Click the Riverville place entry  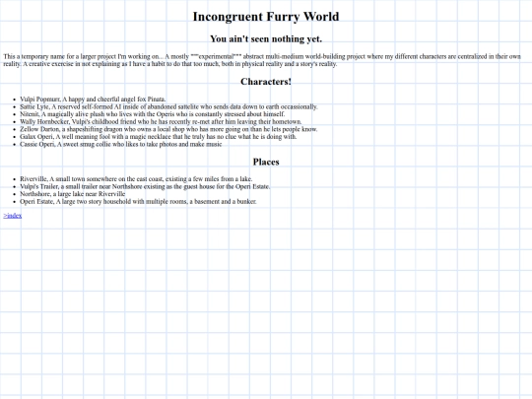[136, 178]
